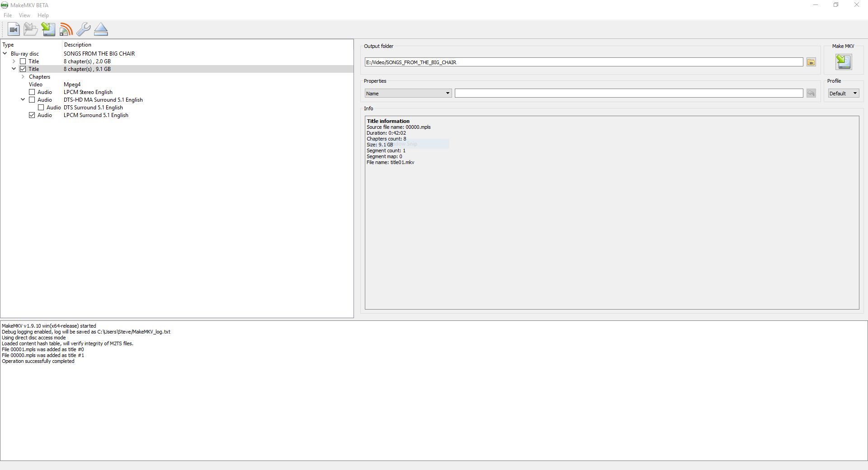Click 'LPCM Surround 5.1 English' description
Image resolution: width=868 pixels, height=470 pixels.
[x=96, y=115]
